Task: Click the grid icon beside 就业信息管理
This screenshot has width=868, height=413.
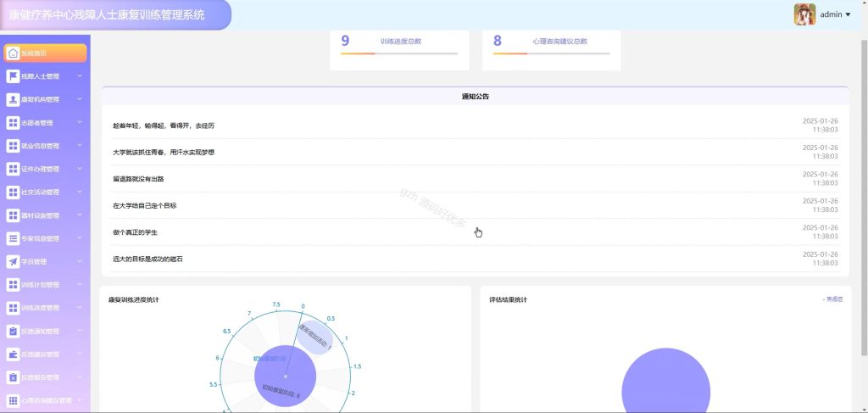Action: (13, 146)
